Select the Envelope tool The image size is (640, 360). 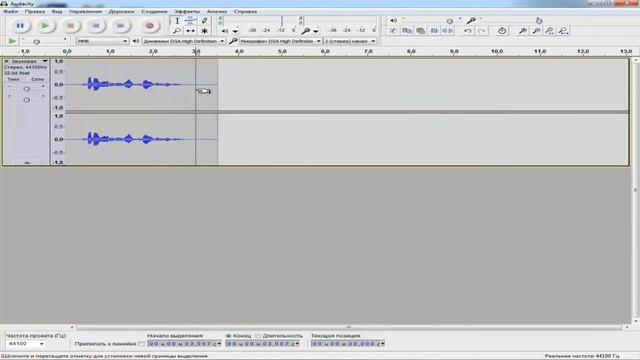(190, 21)
